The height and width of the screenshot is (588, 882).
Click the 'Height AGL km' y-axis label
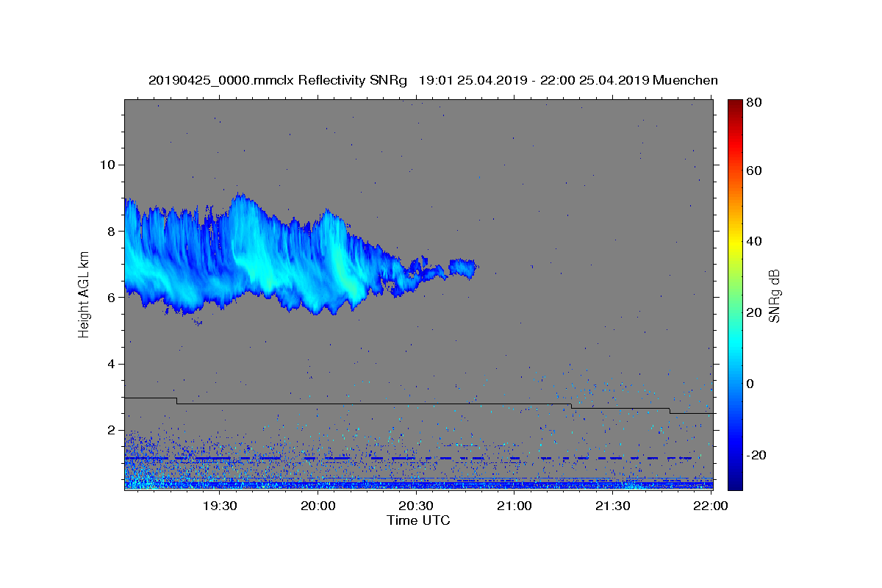[85, 294]
